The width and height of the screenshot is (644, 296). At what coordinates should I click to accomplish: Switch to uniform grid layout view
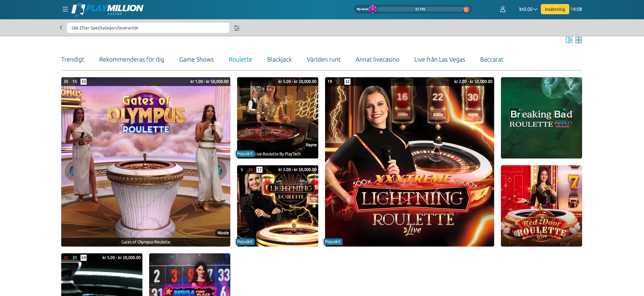tap(579, 40)
